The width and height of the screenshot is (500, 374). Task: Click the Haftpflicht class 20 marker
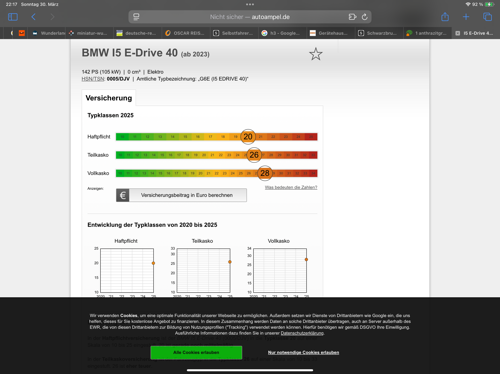click(x=248, y=137)
